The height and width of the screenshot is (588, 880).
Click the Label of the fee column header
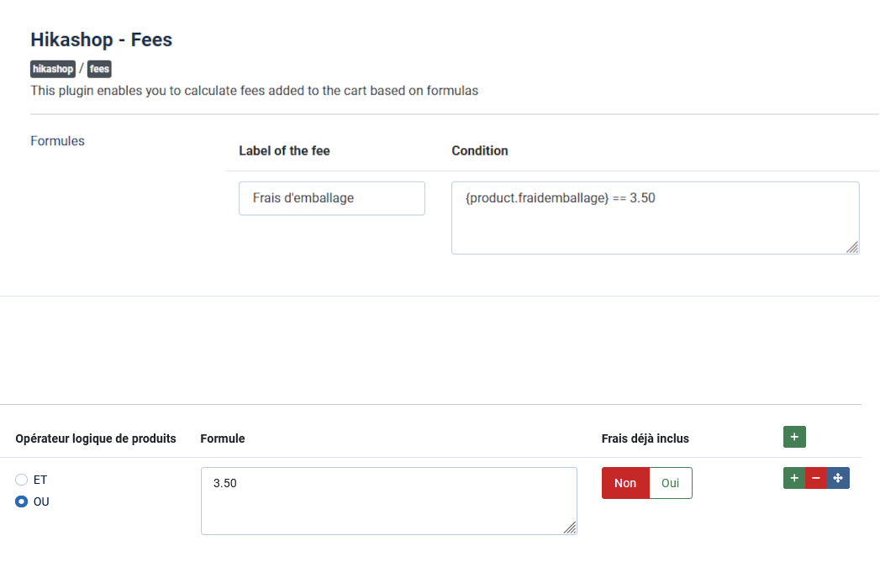[x=284, y=151]
